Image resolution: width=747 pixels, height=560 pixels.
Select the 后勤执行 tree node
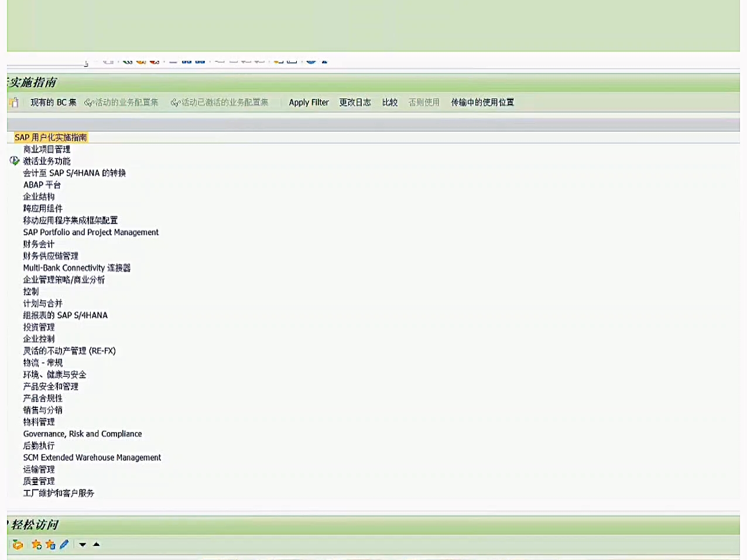39,446
